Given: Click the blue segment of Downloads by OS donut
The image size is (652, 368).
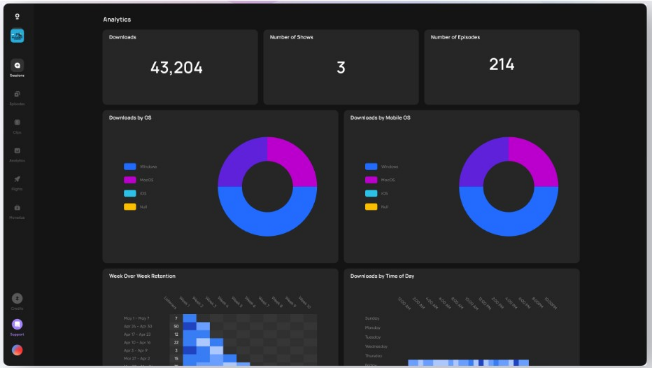Looking at the screenshot, I should tap(267, 224).
